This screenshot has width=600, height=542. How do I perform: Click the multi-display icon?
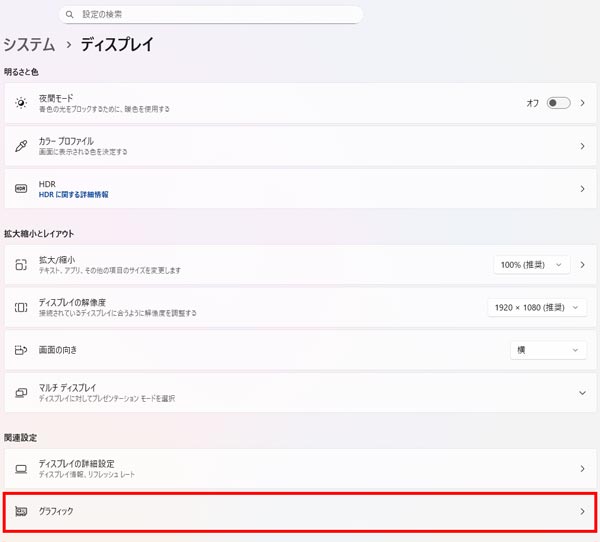[21, 393]
